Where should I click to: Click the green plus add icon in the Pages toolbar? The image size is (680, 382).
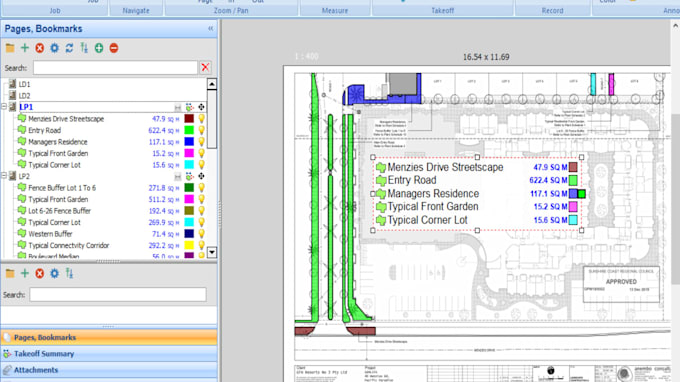pyautogui.click(x=25, y=48)
